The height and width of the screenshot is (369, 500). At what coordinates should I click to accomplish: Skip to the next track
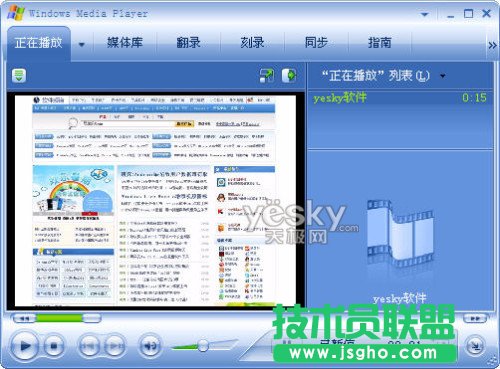click(x=115, y=346)
